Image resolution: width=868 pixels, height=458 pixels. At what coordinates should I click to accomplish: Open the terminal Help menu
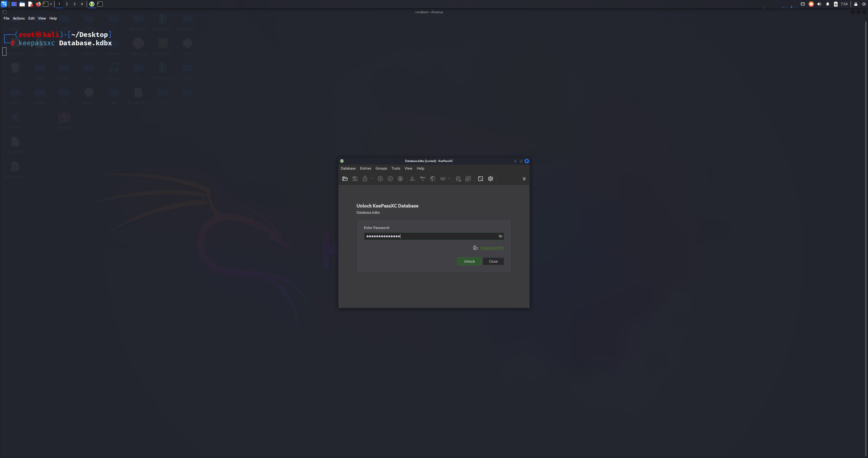pyautogui.click(x=53, y=18)
